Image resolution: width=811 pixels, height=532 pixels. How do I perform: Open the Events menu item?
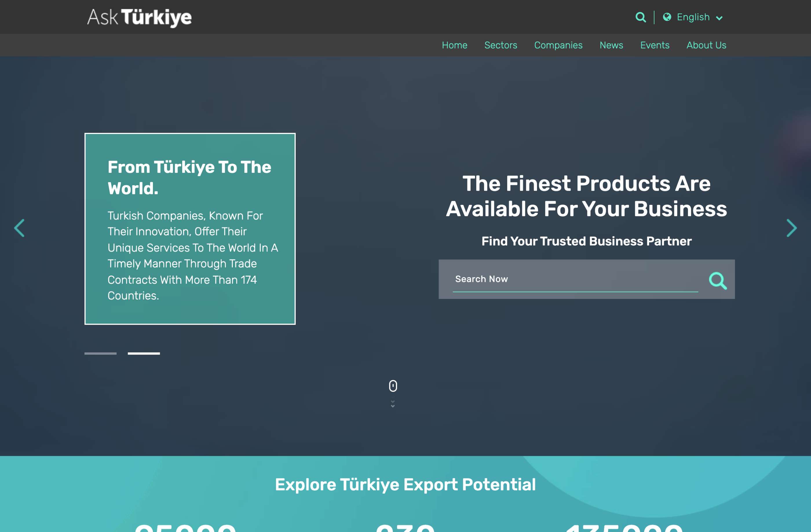pyautogui.click(x=655, y=45)
